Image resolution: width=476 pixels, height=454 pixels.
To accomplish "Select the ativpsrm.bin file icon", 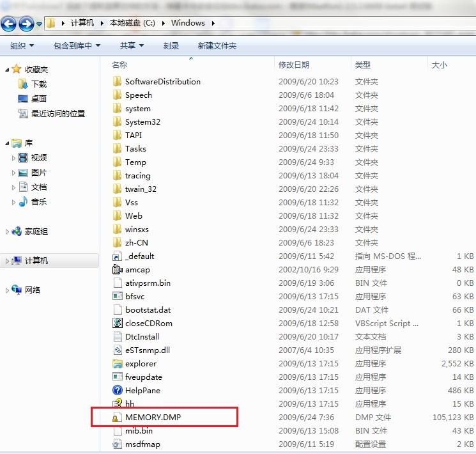I will [x=117, y=283].
